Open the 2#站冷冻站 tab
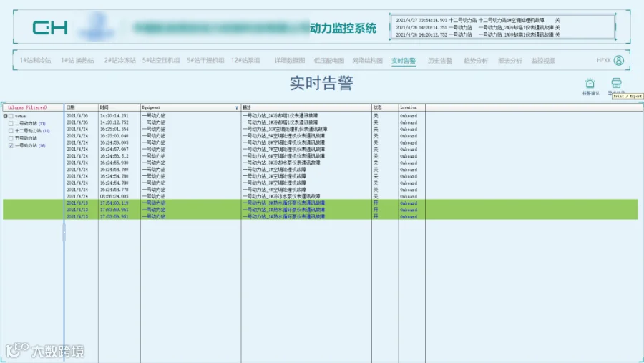The width and height of the screenshot is (644, 363). tap(120, 60)
